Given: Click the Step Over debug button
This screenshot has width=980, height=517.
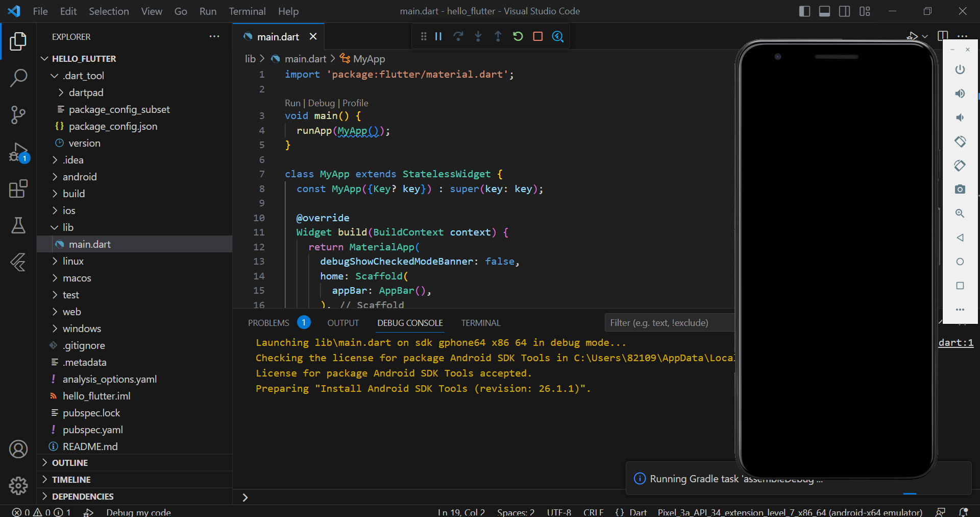Looking at the screenshot, I should coord(458,36).
